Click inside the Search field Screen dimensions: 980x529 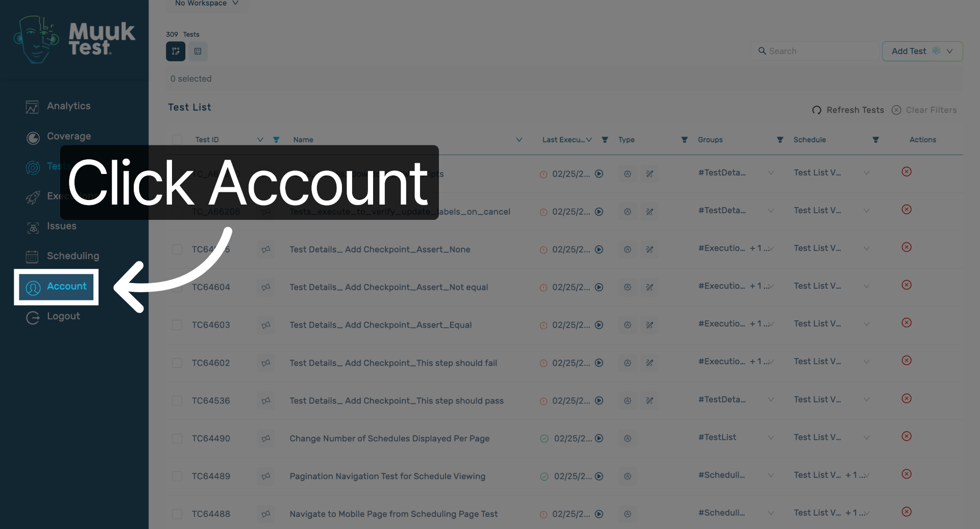tap(815, 51)
